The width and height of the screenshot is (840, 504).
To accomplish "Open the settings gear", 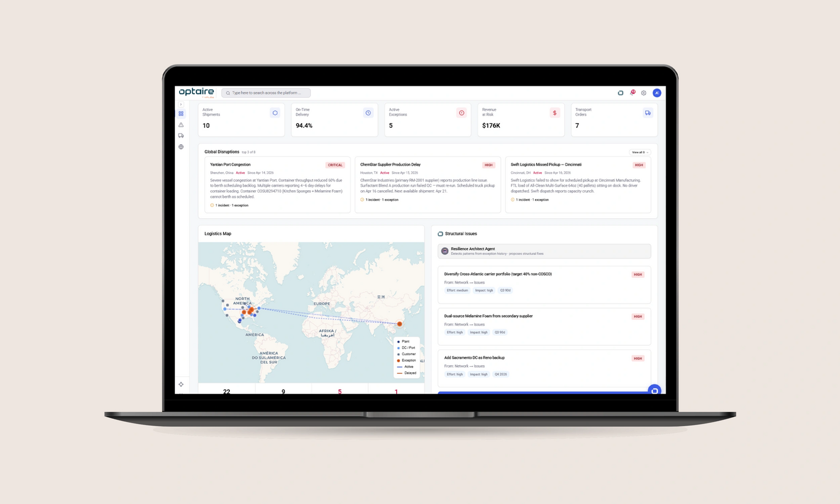I will coord(644,93).
